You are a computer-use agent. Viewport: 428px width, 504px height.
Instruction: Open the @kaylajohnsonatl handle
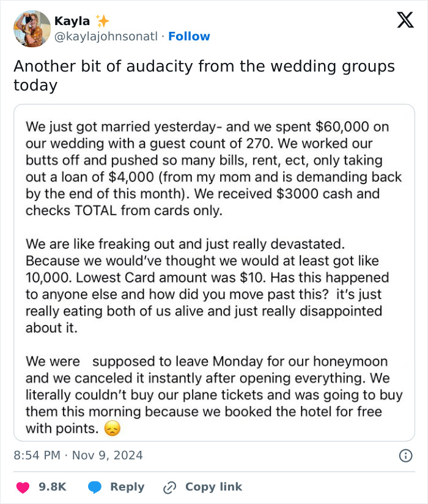[x=104, y=37]
